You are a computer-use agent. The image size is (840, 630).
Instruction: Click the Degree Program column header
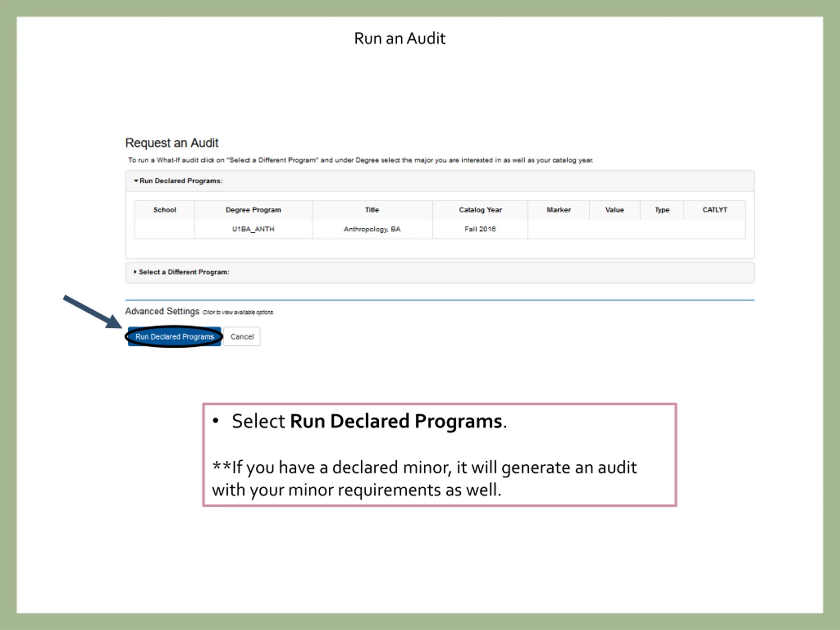point(253,210)
